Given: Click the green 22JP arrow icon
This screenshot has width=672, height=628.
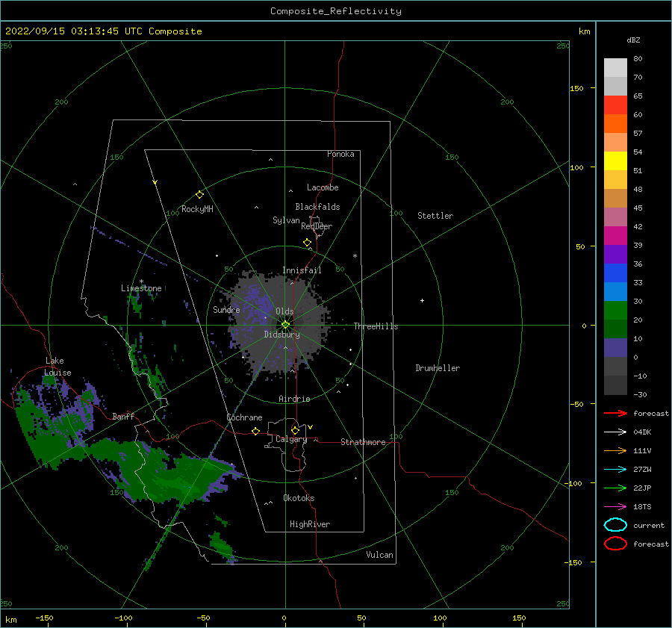Looking at the screenshot, I should point(615,488).
